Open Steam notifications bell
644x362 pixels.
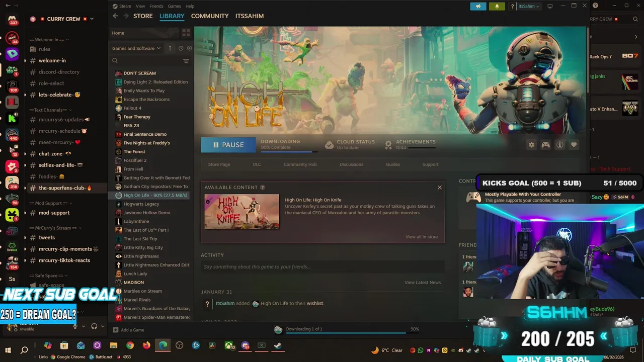pyautogui.click(x=498, y=6)
